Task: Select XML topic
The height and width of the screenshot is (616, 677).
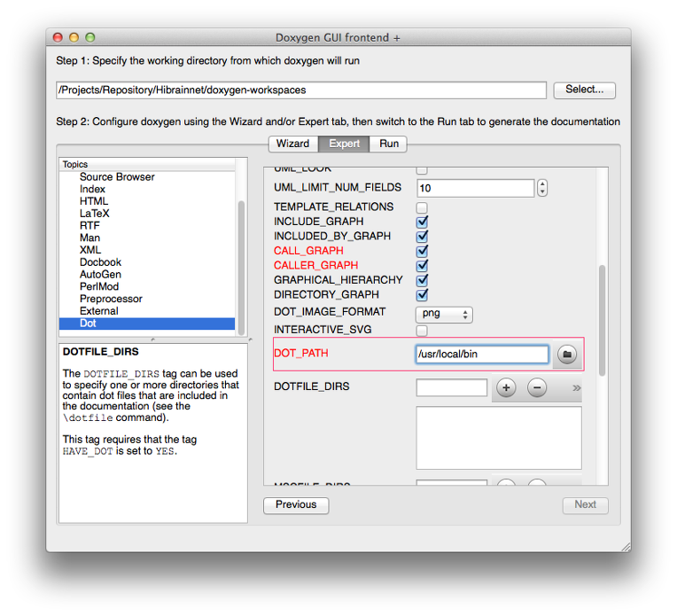Action: 90,250
